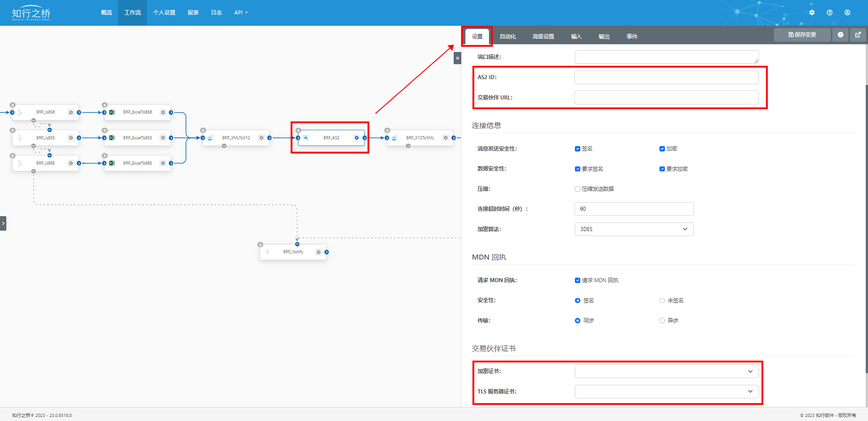
Task: Click the panel help icon beside Save
Action: tap(840, 35)
